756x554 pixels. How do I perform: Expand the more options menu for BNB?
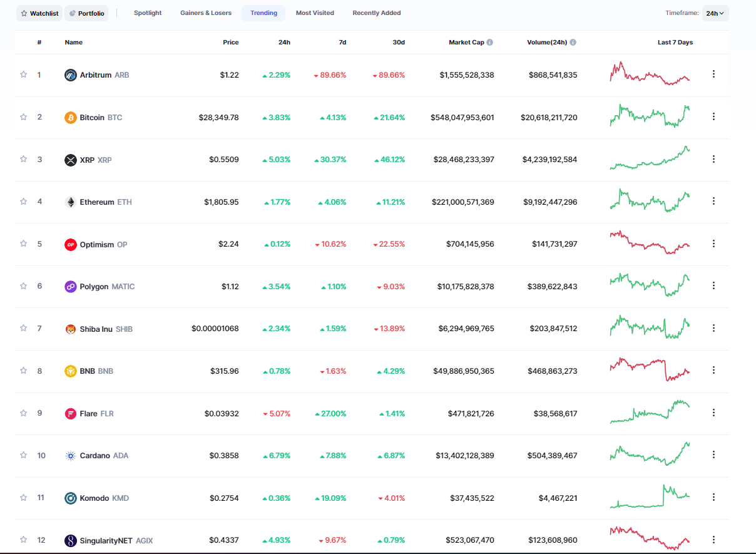tap(713, 371)
